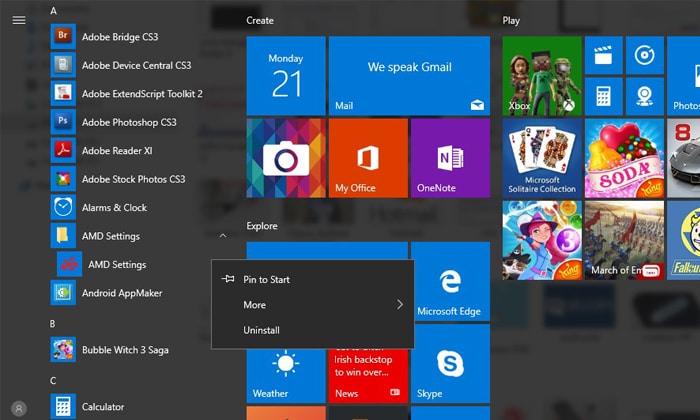This screenshot has width=700, height=420.
Task: Open Adobe Reader XI icon
Action: coord(63,150)
